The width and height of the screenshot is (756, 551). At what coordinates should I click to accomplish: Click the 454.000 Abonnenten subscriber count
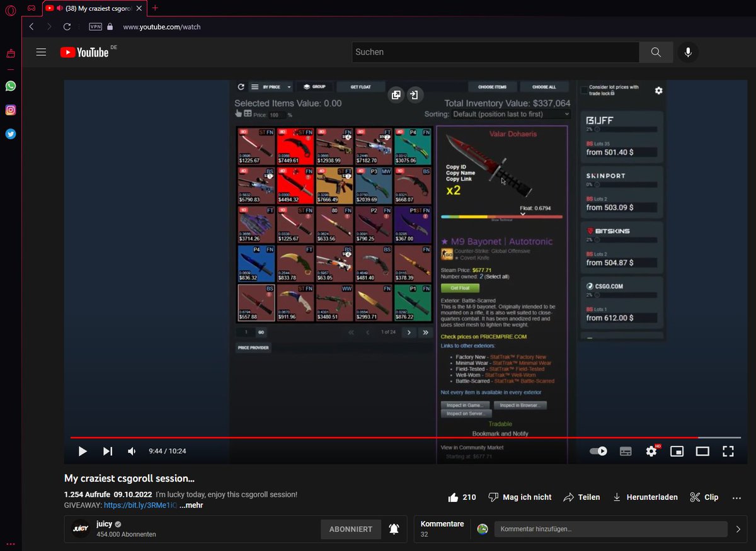[x=126, y=534]
